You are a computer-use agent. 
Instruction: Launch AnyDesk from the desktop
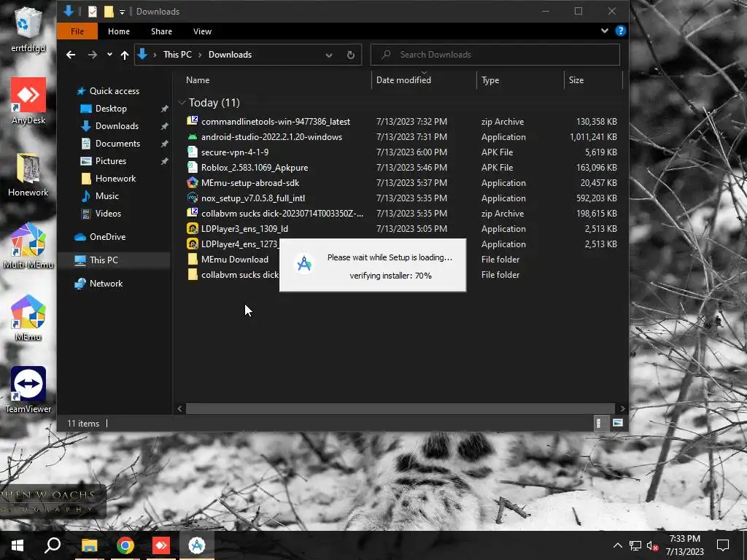point(28,101)
